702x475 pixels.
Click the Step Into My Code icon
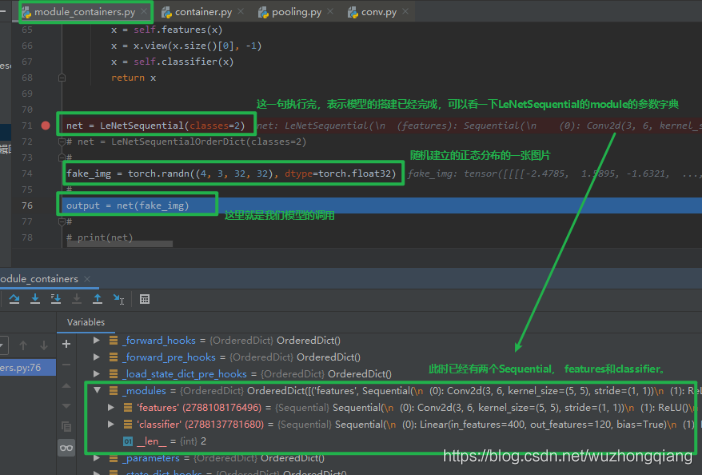(56, 299)
